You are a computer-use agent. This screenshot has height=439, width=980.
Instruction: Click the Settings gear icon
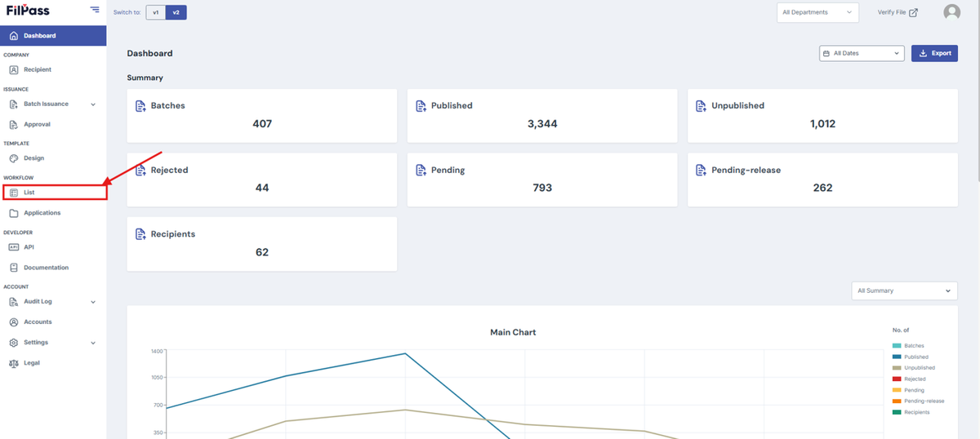coord(13,343)
